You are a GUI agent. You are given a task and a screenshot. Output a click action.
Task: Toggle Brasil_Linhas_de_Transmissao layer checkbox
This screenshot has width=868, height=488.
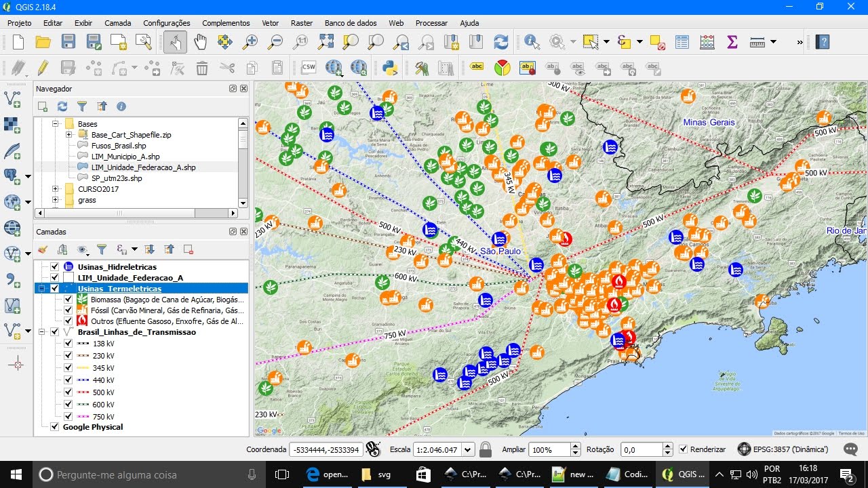[55, 332]
